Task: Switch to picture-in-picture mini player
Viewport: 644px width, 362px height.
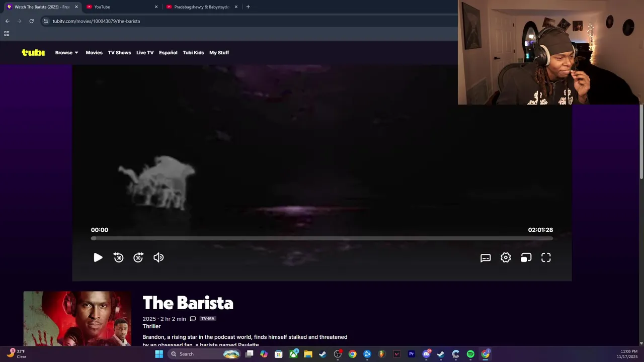Action: click(526, 257)
